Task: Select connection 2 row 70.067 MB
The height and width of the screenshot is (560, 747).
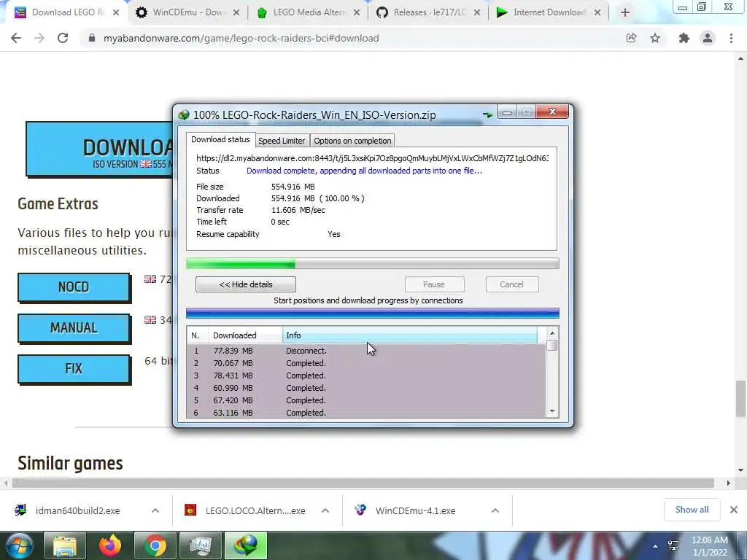Action: point(366,363)
